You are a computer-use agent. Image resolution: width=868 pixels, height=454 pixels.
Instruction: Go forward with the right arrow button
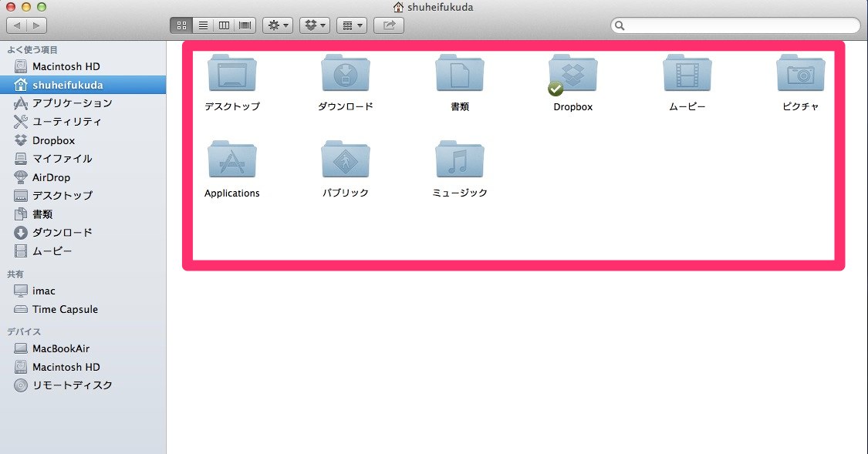click(36, 25)
